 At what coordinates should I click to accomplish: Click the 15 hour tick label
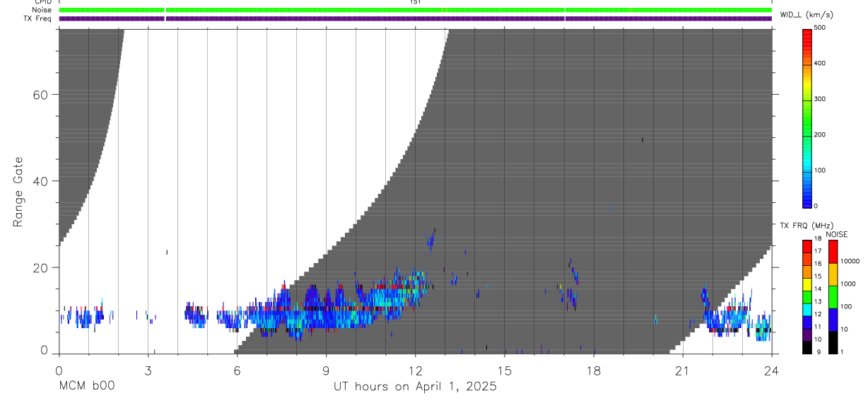tap(505, 371)
